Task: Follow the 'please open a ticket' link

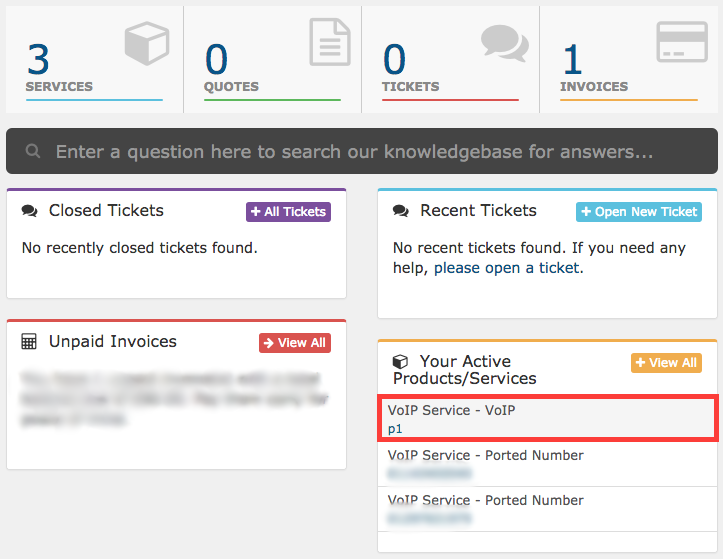Action: [x=509, y=268]
